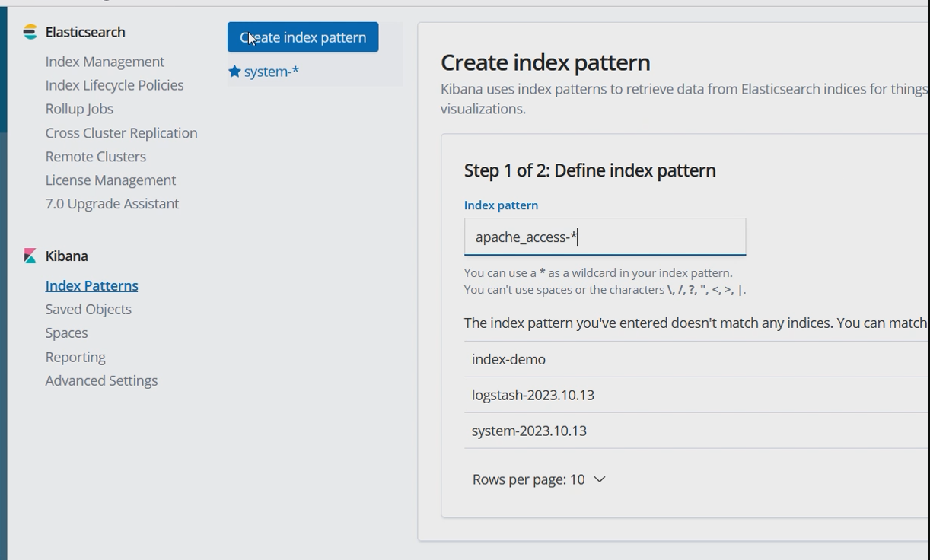930x560 pixels.
Task: Click the Index pattern text field
Action: [x=604, y=237]
